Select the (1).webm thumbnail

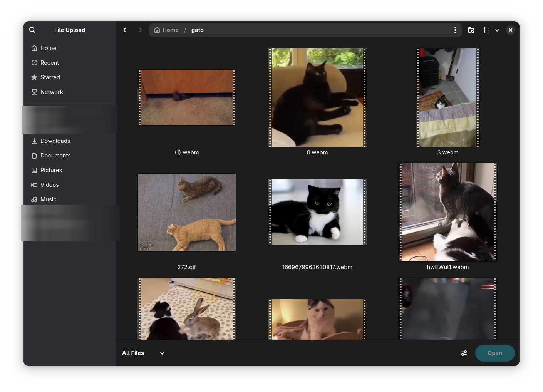(x=187, y=97)
